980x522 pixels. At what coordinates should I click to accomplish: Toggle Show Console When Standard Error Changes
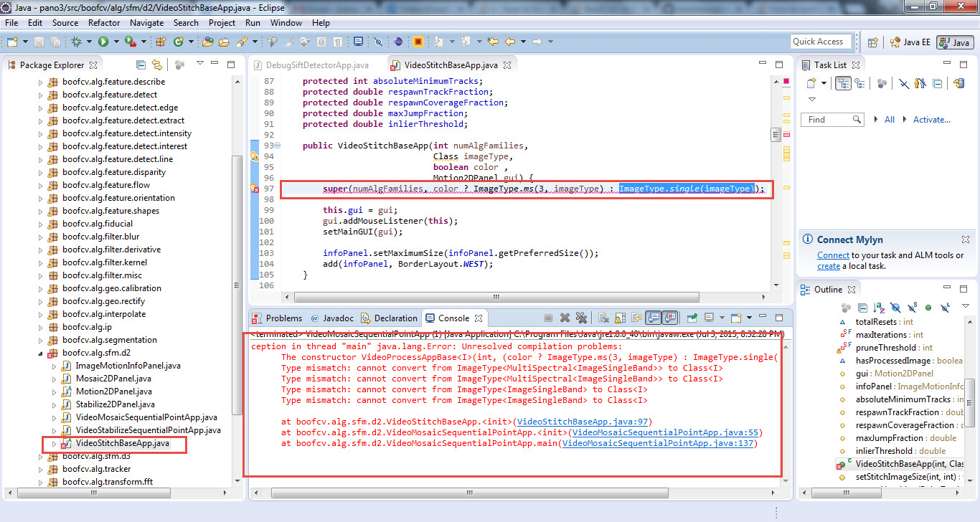point(670,318)
